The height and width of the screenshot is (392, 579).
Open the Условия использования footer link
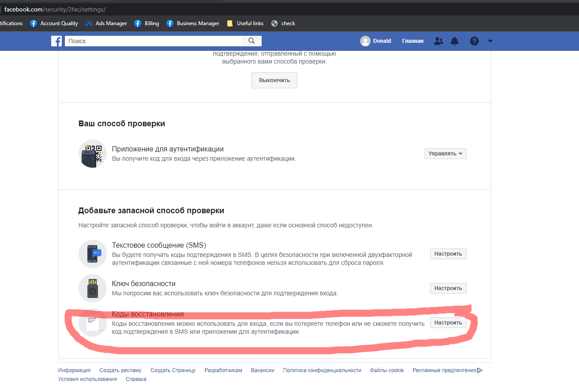[87, 379]
